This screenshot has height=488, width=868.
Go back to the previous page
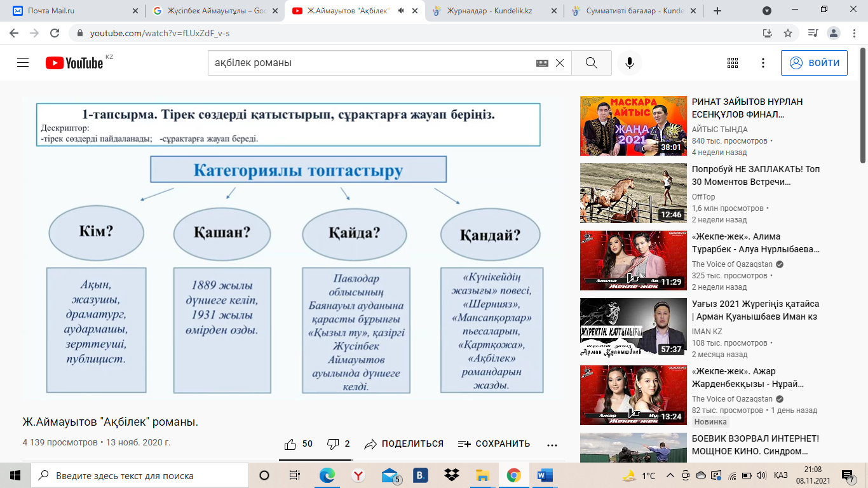click(x=14, y=33)
